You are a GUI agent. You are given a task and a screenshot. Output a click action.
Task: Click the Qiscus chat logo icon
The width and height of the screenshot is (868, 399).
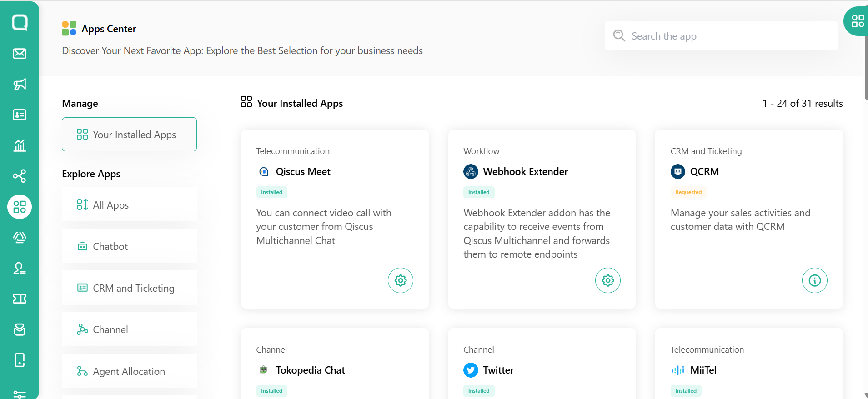[20, 22]
